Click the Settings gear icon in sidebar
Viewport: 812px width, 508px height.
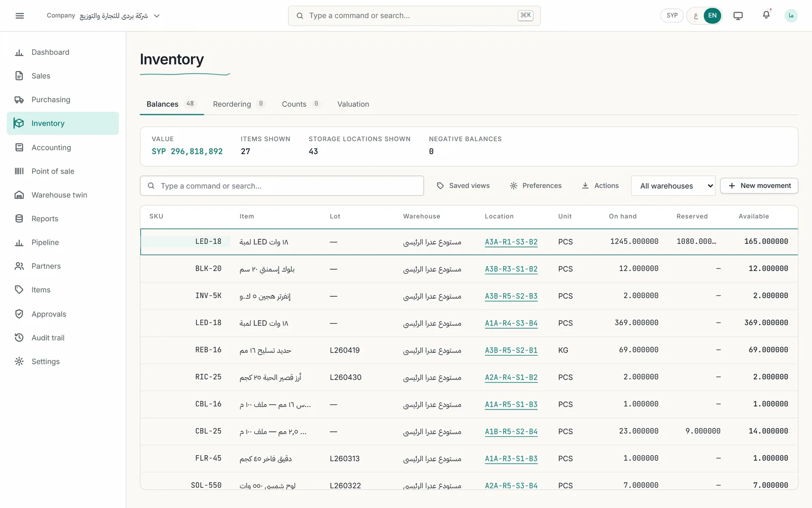[19, 361]
